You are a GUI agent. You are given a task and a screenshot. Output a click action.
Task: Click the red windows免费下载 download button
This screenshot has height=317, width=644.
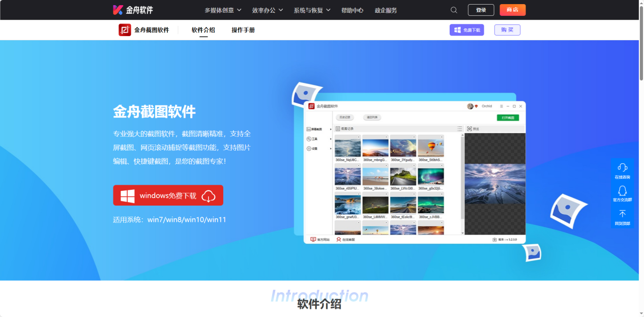tap(168, 195)
